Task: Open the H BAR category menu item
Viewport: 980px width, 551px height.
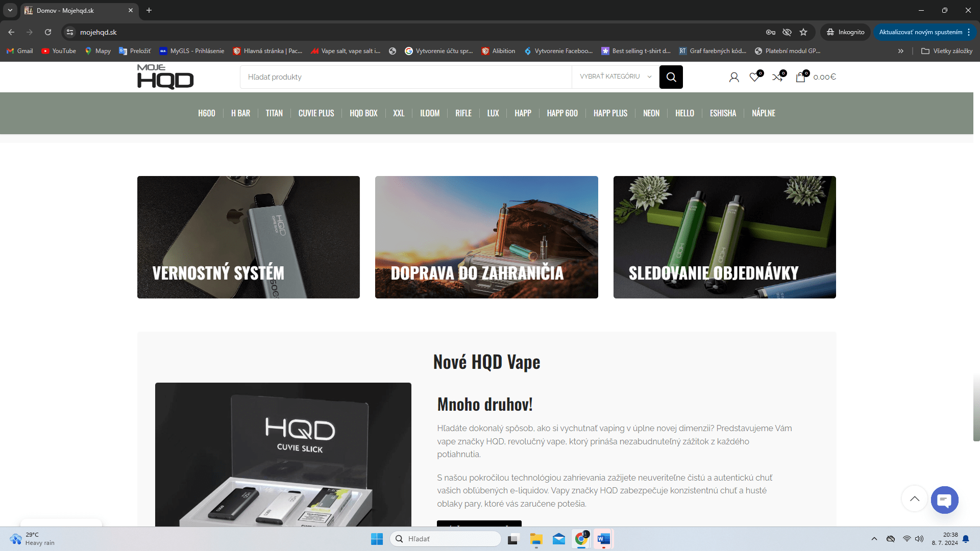Action: 240,113
